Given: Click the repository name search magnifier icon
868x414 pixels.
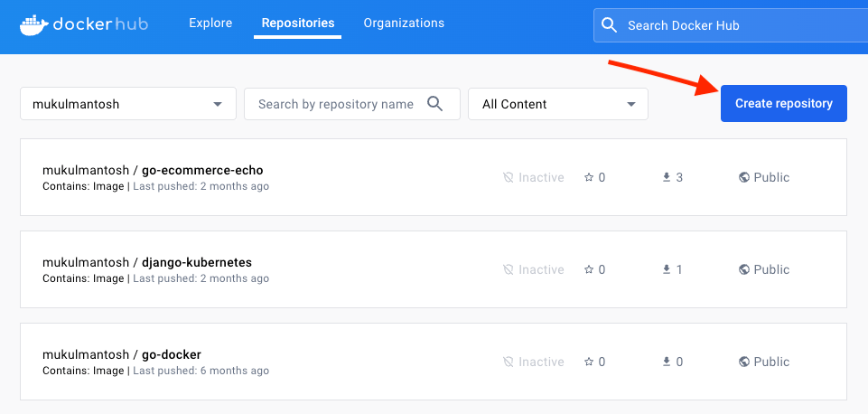Looking at the screenshot, I should coord(435,104).
